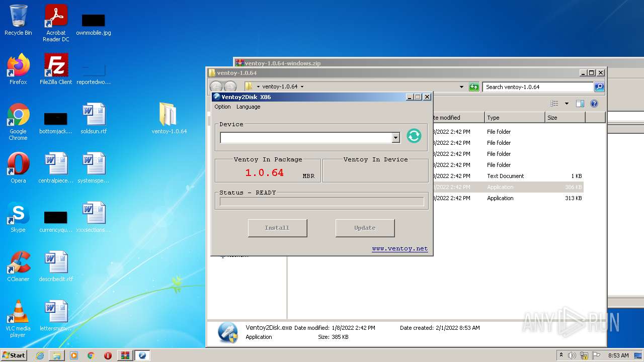Open the Option menu
The height and width of the screenshot is (362, 644).
click(x=222, y=107)
